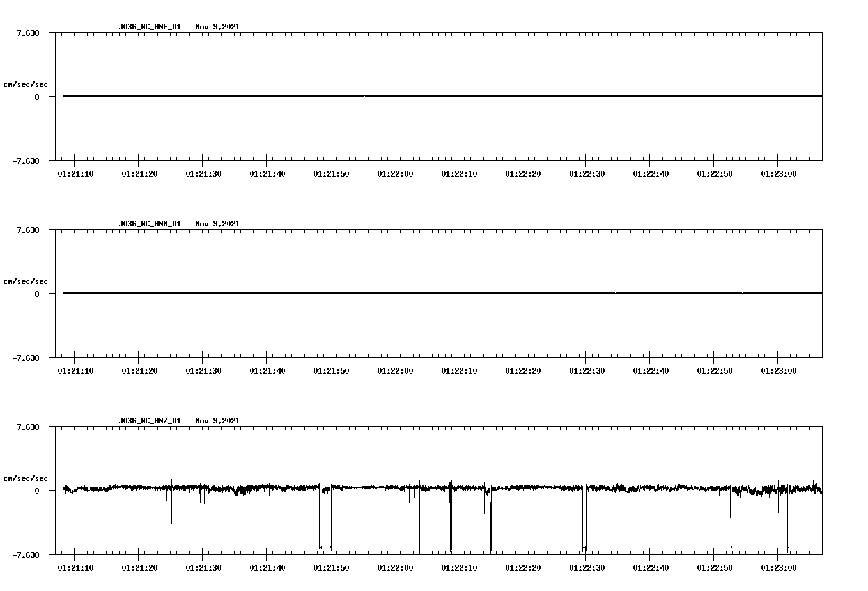Click the HNZ spike near 01:21:25
Screen dimensions: 868x591
tap(171, 502)
